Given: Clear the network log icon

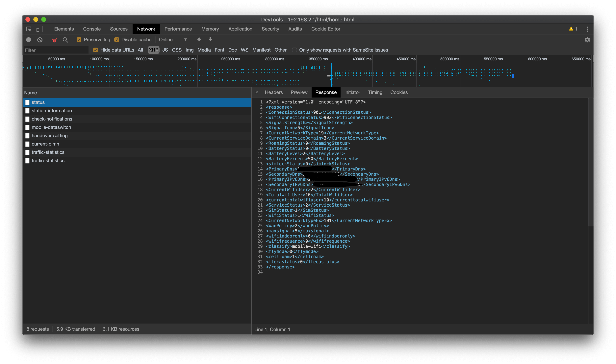Looking at the screenshot, I should click(x=40, y=40).
